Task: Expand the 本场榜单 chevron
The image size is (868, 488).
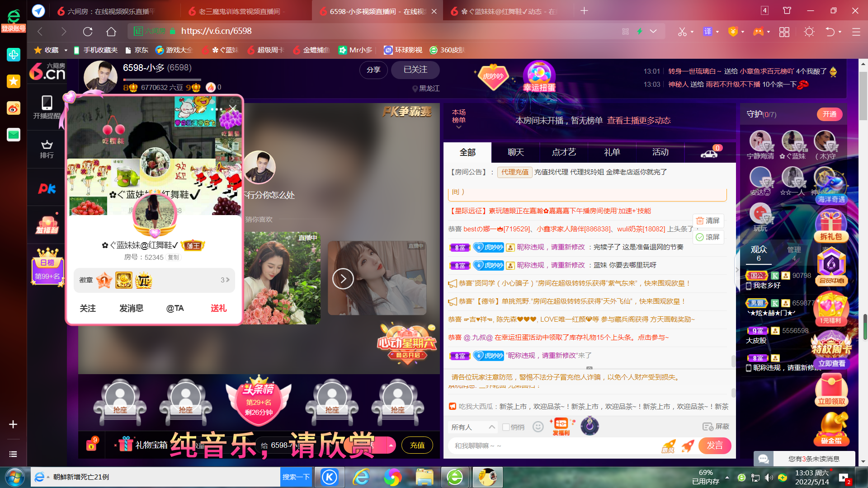Action: click(x=459, y=127)
